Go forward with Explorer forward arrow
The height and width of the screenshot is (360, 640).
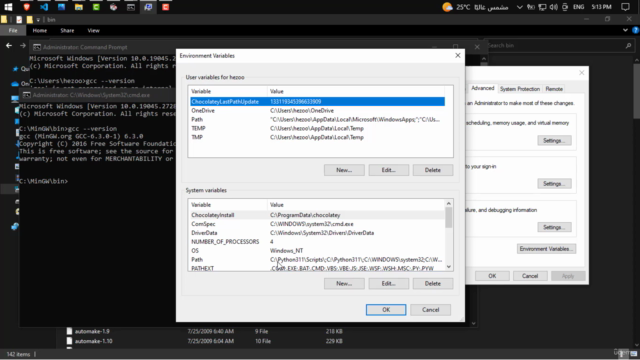[x=23, y=46]
